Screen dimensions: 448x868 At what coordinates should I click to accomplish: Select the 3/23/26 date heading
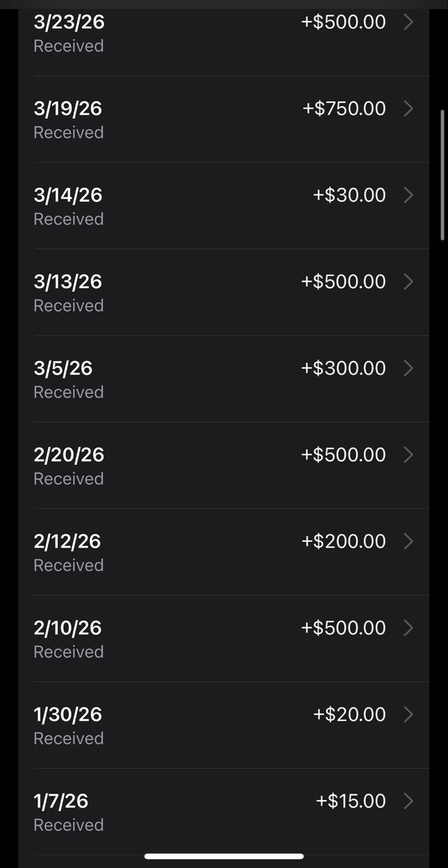tap(69, 22)
